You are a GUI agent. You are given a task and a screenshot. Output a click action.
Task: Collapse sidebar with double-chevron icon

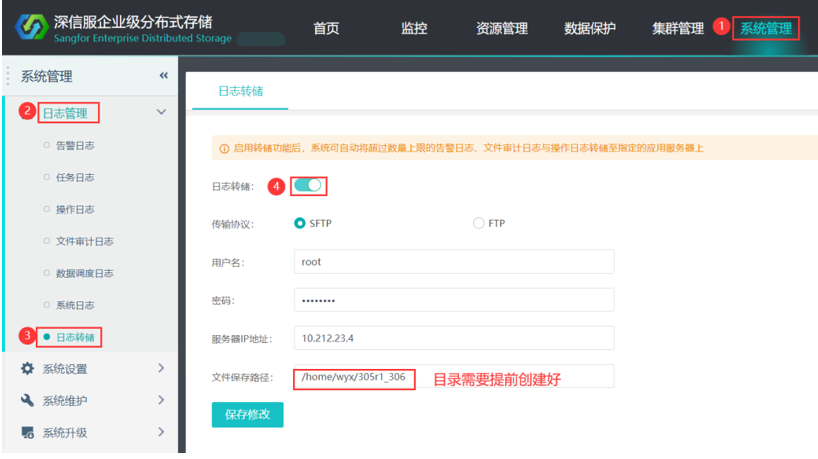[x=164, y=76]
